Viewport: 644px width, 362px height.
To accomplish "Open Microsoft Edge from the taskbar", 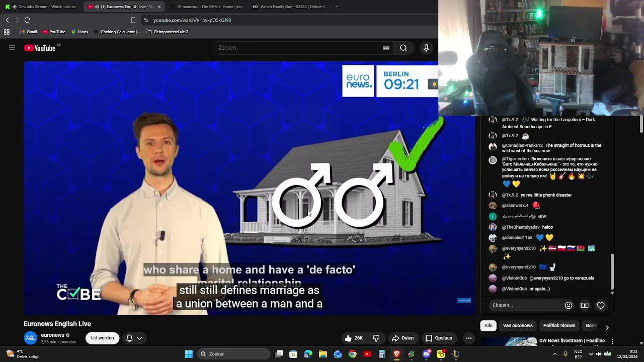I will 308,354.
